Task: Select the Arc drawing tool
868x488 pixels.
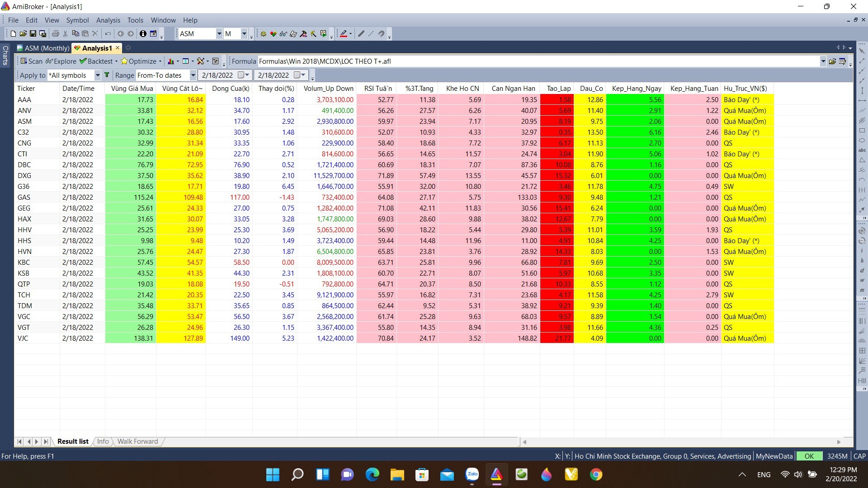Action: click(x=862, y=180)
